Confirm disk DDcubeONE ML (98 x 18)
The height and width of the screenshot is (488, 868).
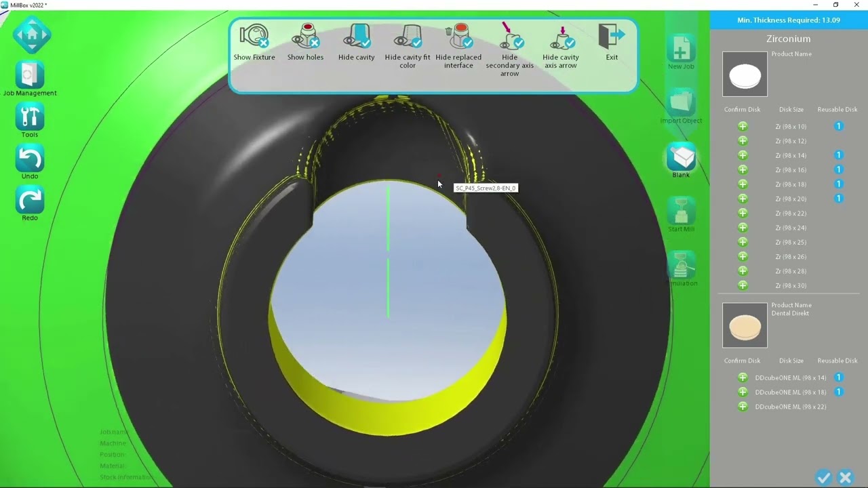743,392
